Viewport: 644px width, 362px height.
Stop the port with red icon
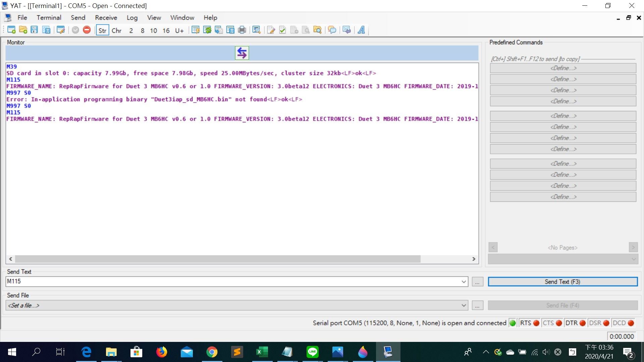[87, 30]
